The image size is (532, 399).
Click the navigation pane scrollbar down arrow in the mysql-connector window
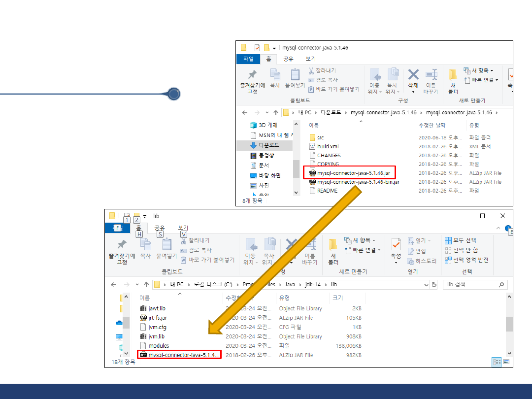pyautogui.click(x=296, y=192)
